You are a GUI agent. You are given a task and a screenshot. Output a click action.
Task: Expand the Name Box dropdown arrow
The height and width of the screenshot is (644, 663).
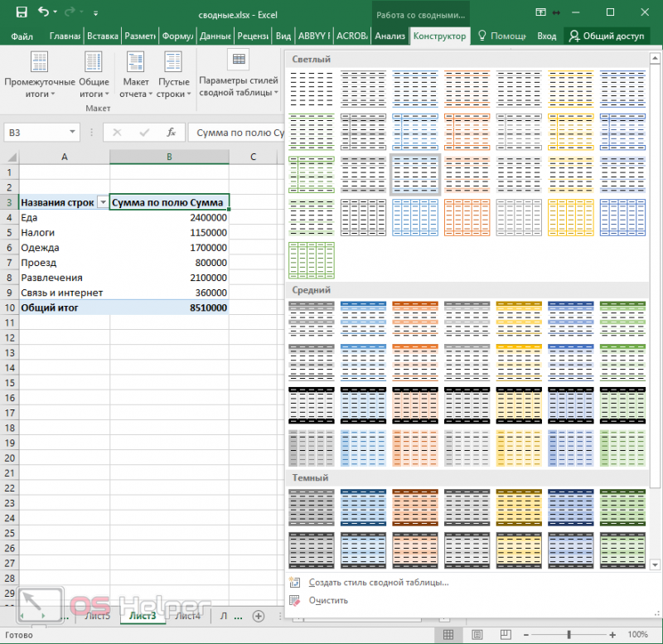(x=72, y=132)
